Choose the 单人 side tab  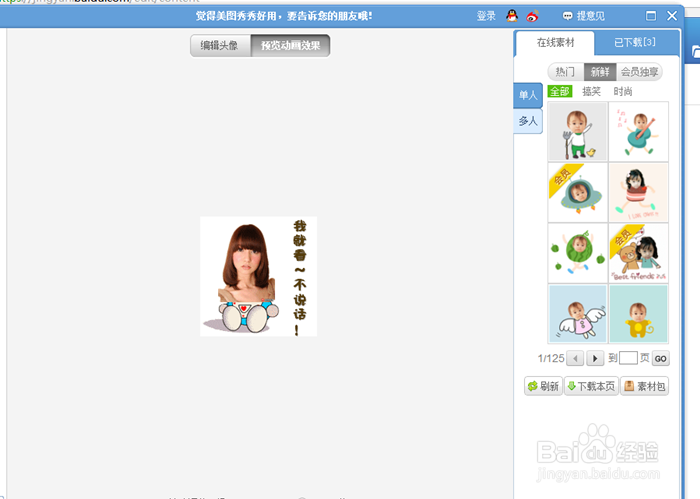click(528, 95)
